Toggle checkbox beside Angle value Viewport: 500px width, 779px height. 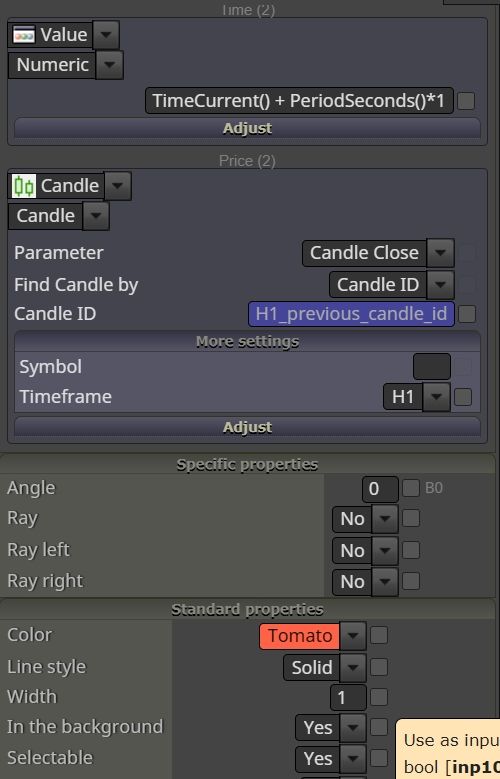click(411, 488)
